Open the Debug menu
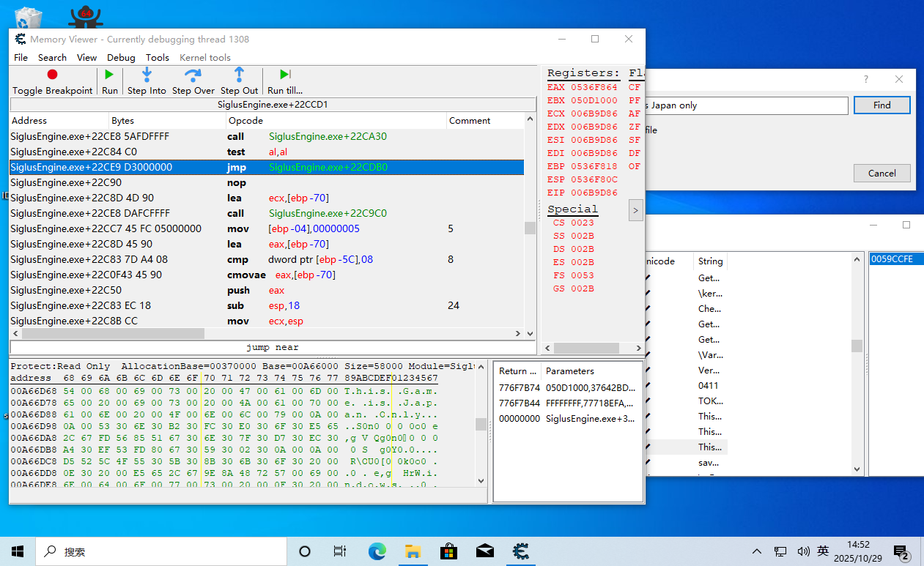 click(121, 57)
